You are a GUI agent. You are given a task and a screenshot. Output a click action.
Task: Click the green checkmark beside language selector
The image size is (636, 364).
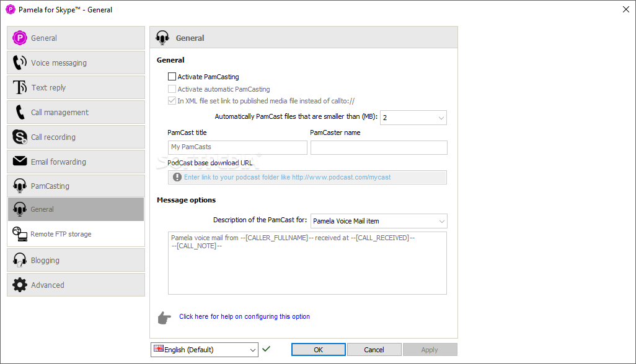click(x=266, y=349)
